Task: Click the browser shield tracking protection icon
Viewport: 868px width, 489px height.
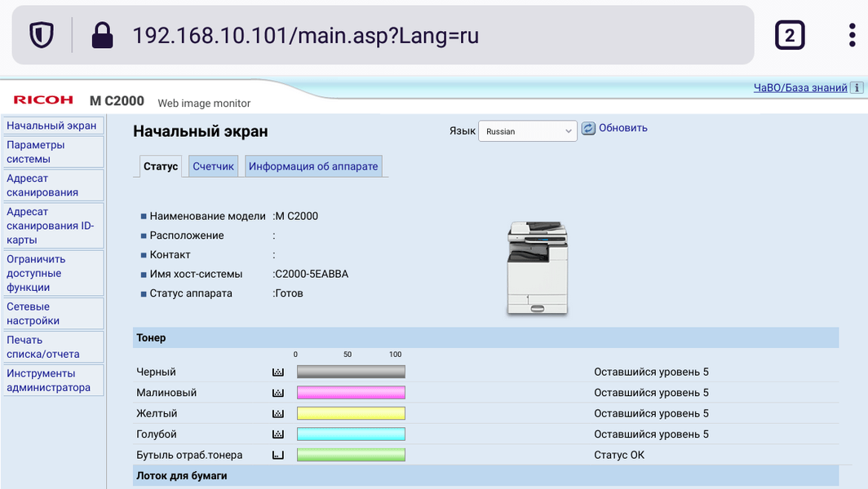Action: coord(42,35)
